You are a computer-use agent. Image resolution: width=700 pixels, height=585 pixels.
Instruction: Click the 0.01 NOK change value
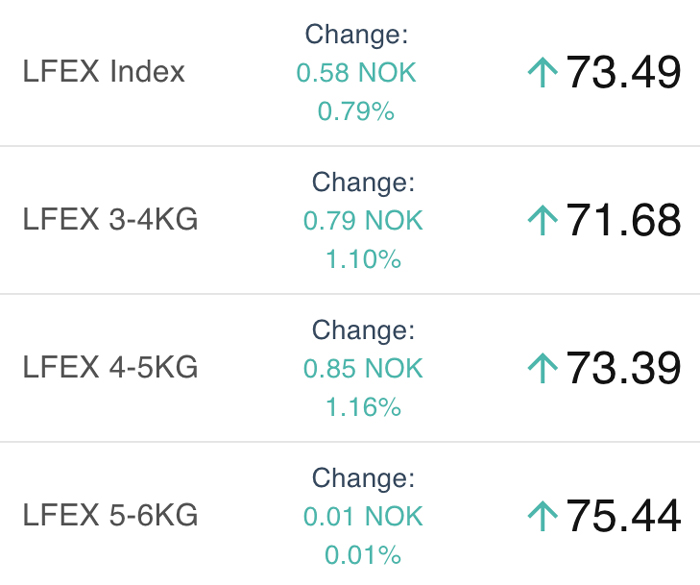click(x=363, y=516)
